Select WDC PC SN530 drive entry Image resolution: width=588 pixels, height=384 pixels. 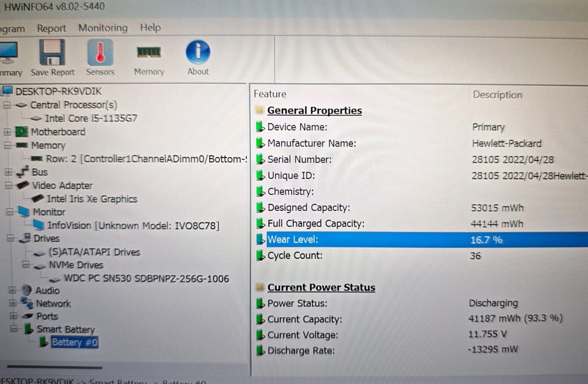[146, 279]
